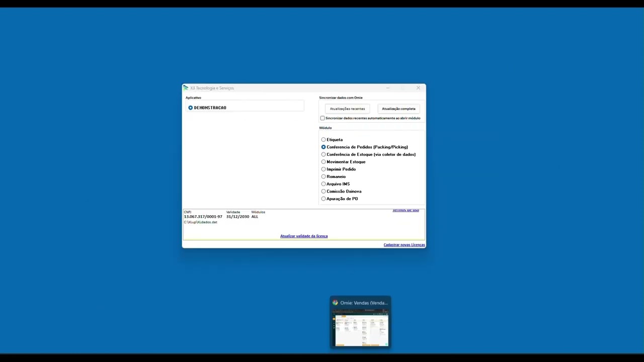644x362 pixels.
Task: Click Atualizar validade da licença link
Action: pyautogui.click(x=304, y=236)
